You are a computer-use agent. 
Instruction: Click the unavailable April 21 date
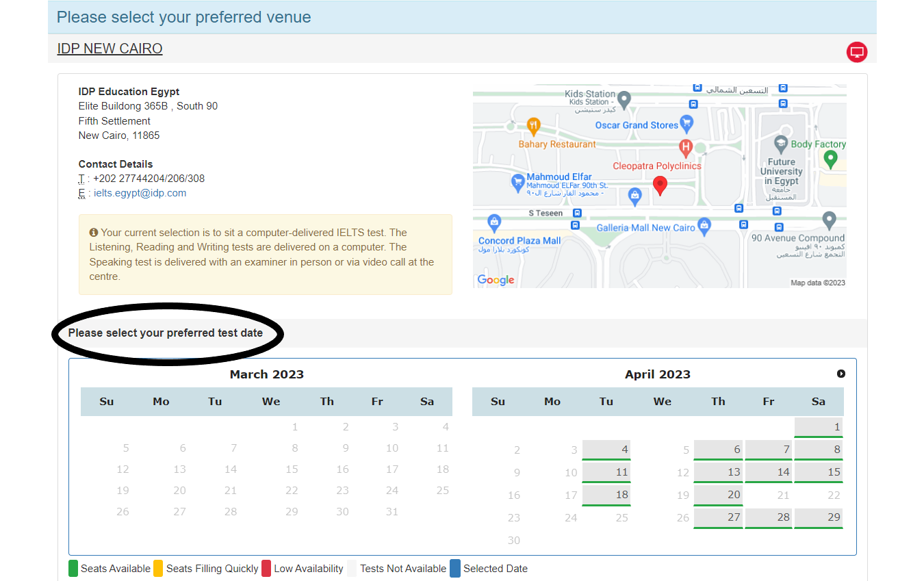783,495
